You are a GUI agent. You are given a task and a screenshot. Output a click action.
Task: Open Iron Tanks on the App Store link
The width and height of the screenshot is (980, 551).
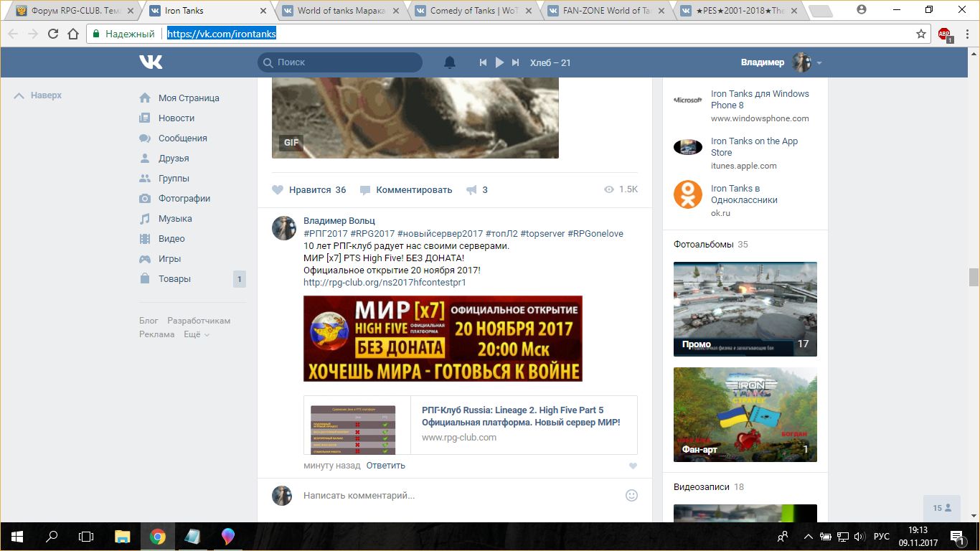[754, 147]
